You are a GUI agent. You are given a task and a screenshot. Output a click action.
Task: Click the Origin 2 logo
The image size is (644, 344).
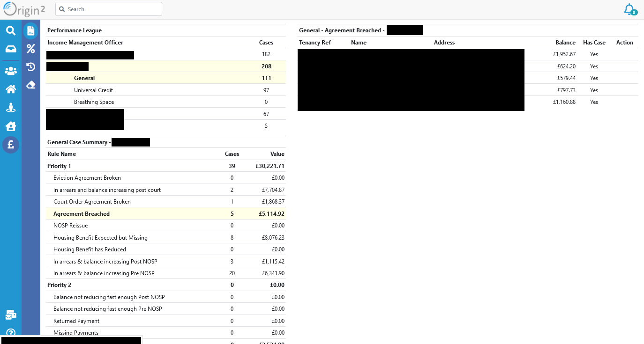pos(24,9)
